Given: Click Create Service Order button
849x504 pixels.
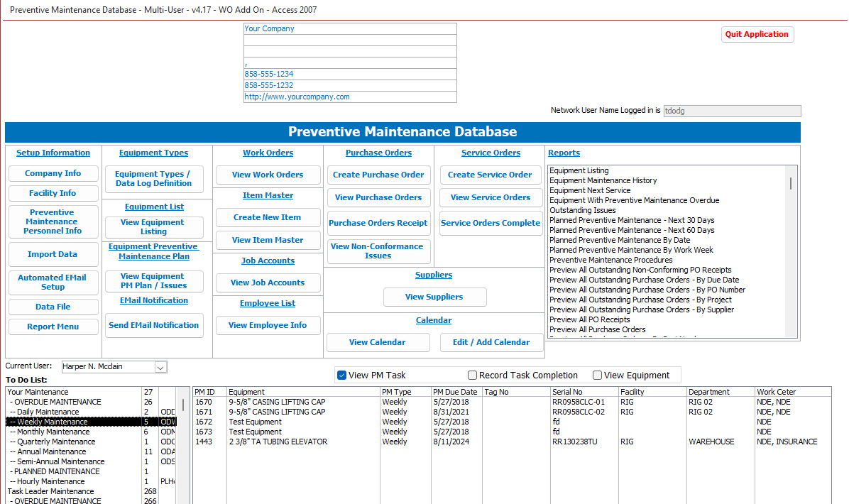Looking at the screenshot, I should point(490,175).
